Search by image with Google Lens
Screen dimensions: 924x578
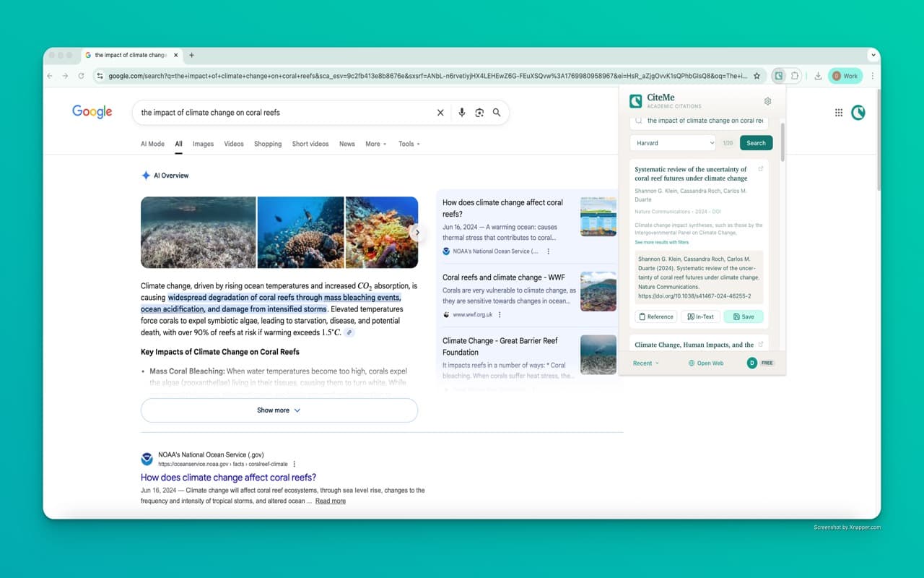click(x=479, y=113)
